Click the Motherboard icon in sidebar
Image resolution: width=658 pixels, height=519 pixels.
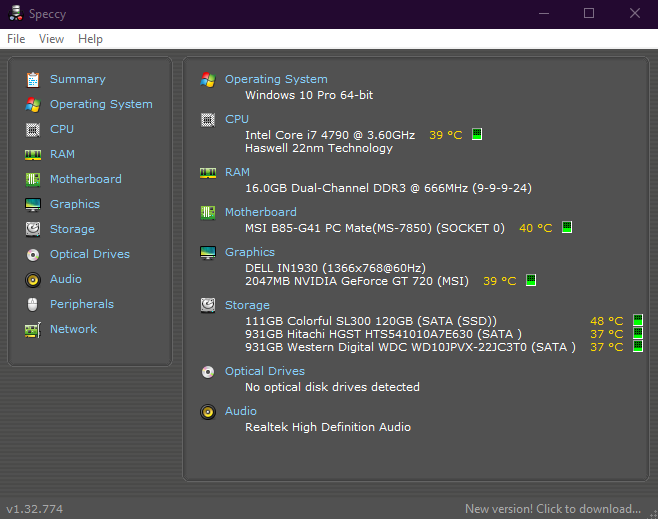click(x=33, y=180)
